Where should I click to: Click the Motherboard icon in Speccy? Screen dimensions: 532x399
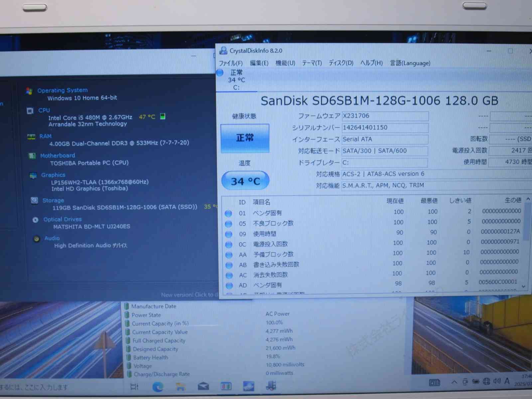[x=32, y=156]
